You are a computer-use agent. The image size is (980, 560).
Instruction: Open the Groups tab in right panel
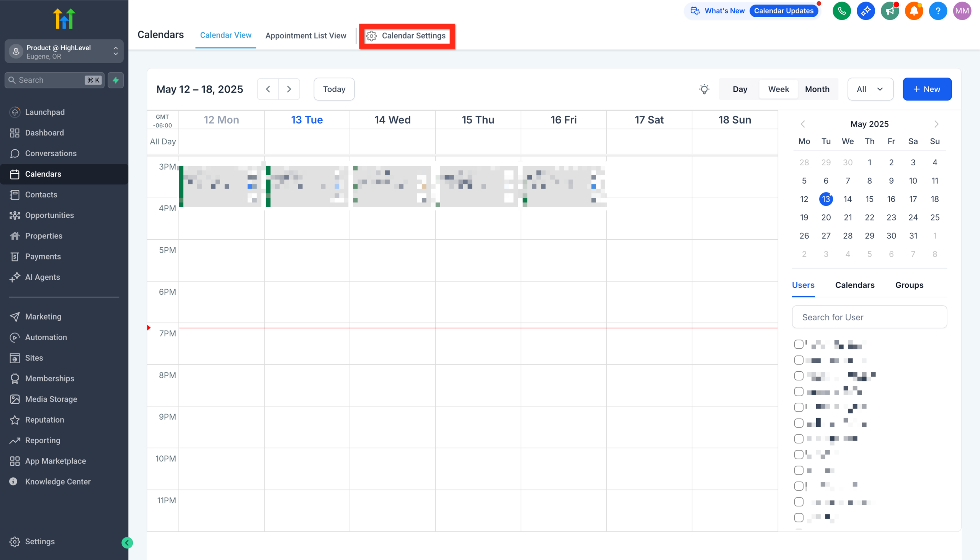(x=909, y=285)
